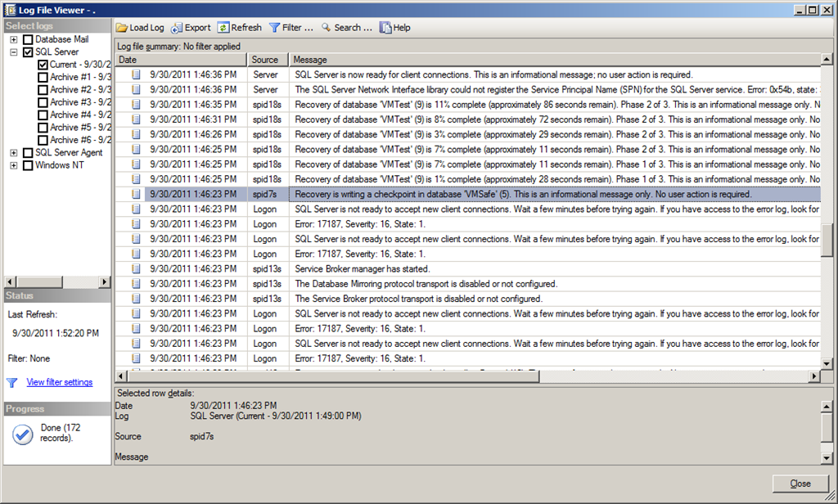Select the first 'Error: 17187, Severity: 16' row

[x=467, y=224]
